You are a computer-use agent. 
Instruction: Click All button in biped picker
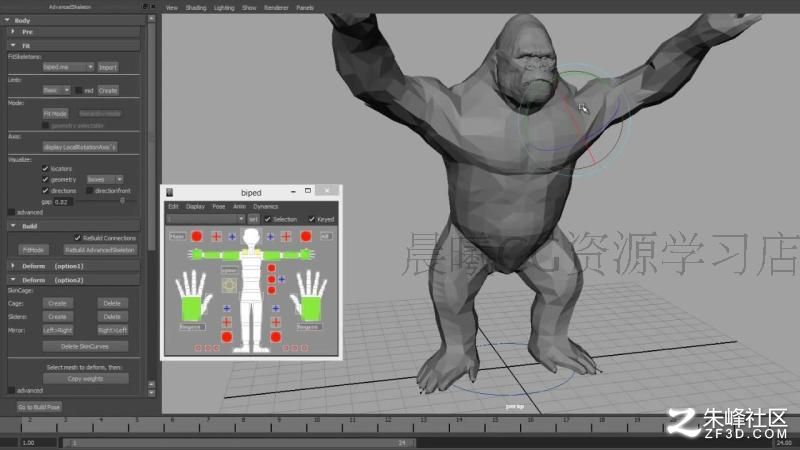pos(326,236)
